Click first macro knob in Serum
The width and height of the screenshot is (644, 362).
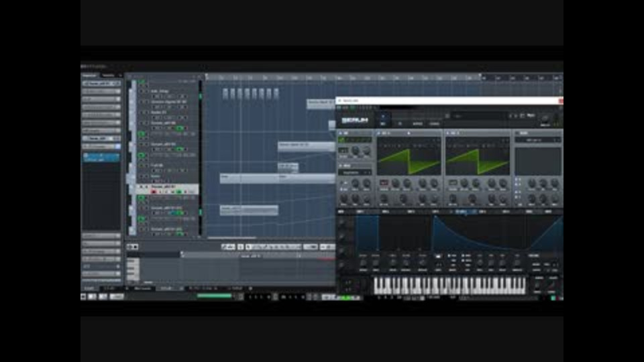[x=341, y=223]
